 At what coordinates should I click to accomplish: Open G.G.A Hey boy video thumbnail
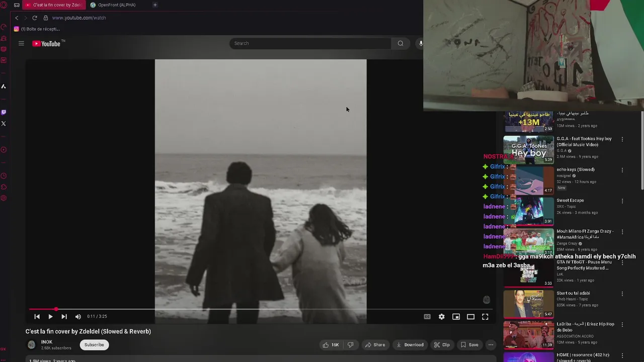[528, 150]
